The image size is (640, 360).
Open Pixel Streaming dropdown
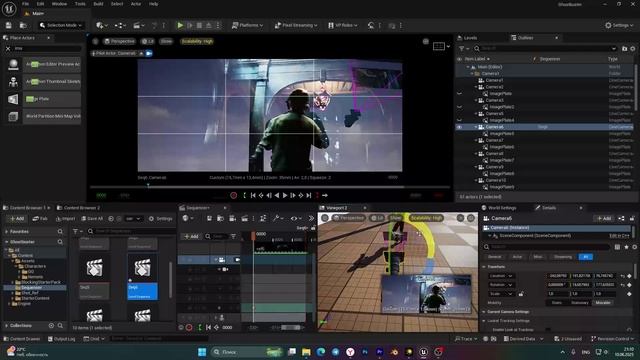pos(296,25)
